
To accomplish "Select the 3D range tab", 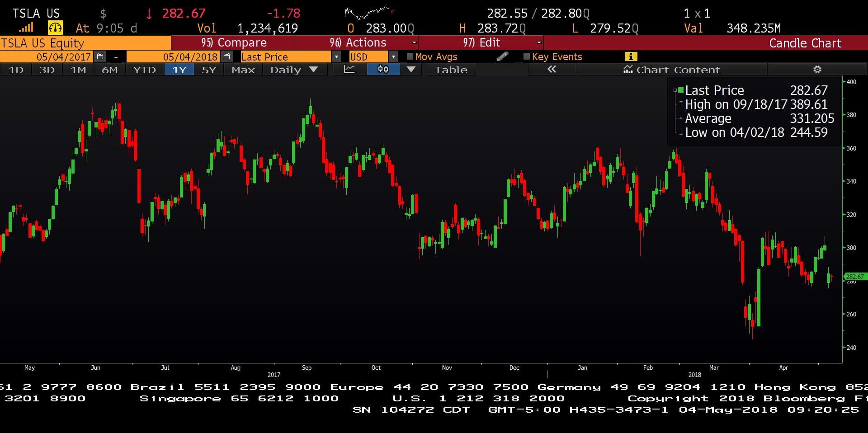I will click(47, 70).
